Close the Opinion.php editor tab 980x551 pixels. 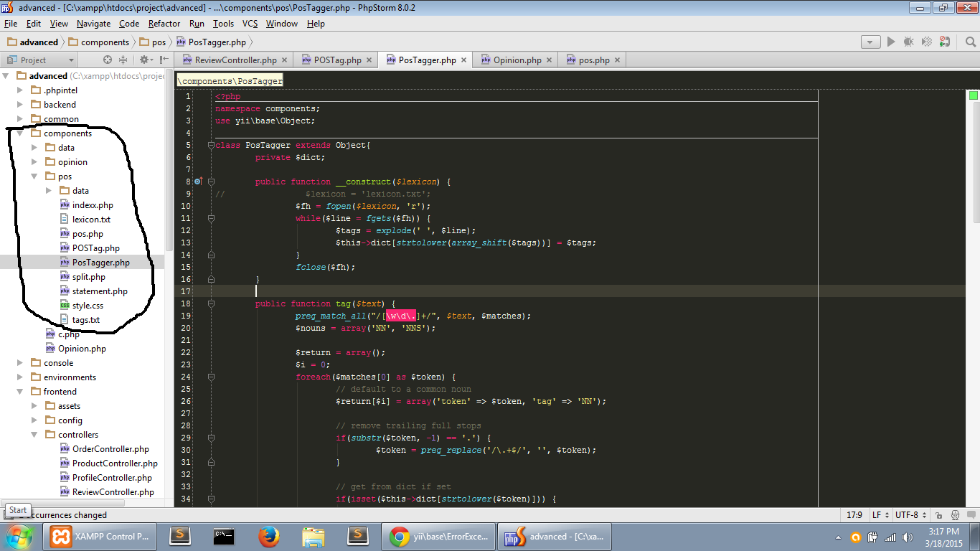pos(549,60)
